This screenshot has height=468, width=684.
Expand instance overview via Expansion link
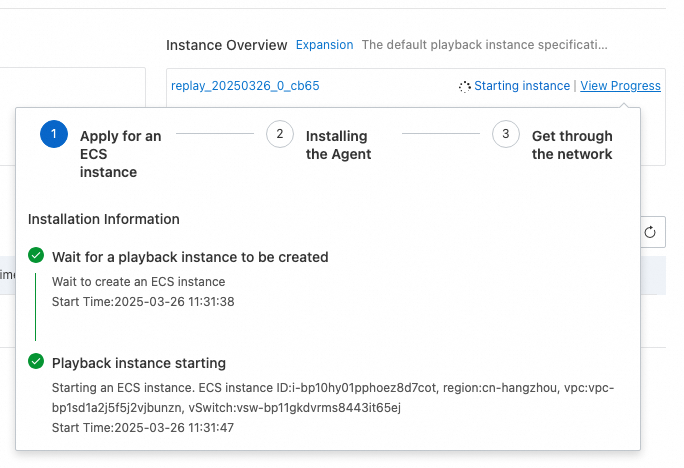324,45
